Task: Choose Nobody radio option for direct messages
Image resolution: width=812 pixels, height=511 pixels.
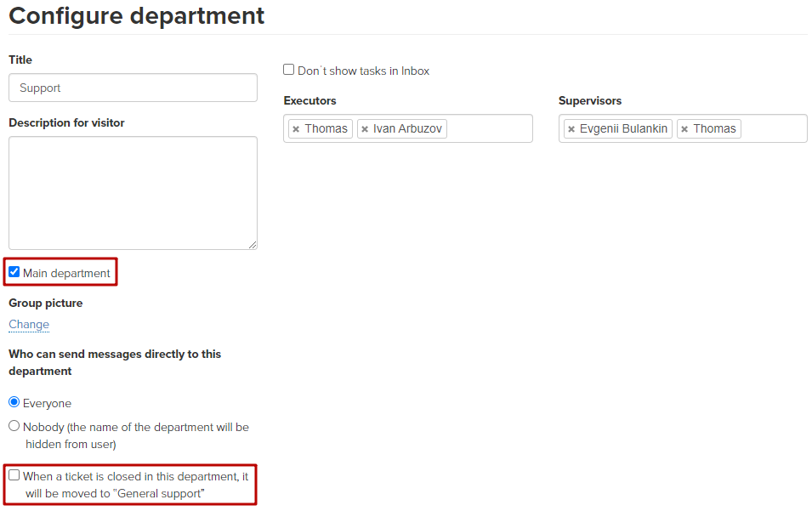Action: 14,426
